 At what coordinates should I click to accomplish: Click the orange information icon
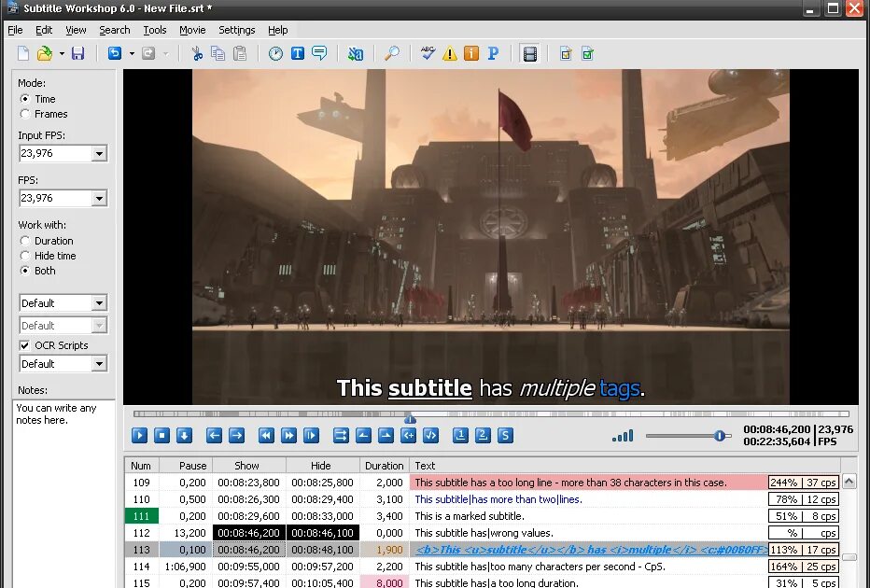(471, 54)
